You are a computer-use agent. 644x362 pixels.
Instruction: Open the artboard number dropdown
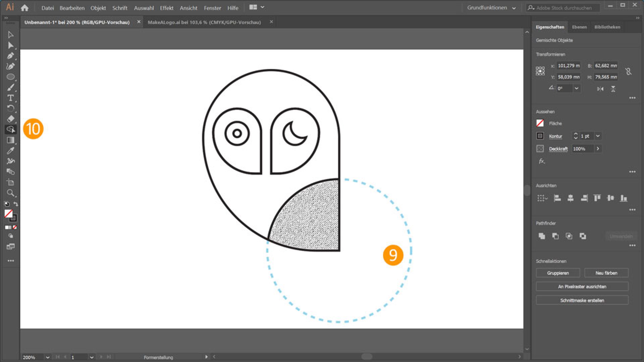92,357
